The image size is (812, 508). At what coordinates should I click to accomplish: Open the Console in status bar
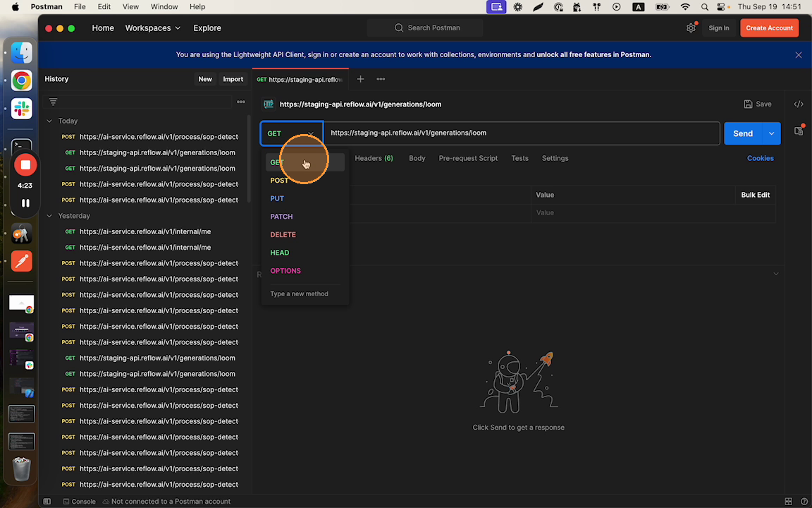click(x=79, y=501)
